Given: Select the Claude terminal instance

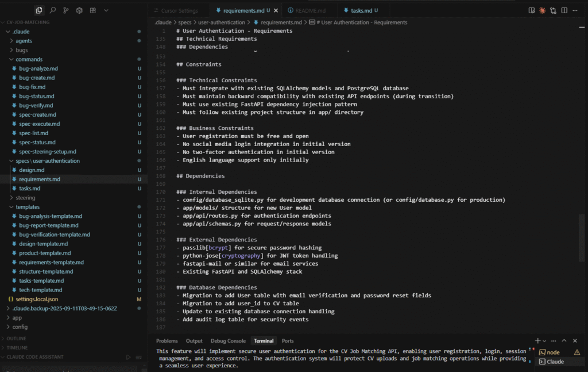Looking at the screenshot, I should point(559,362).
